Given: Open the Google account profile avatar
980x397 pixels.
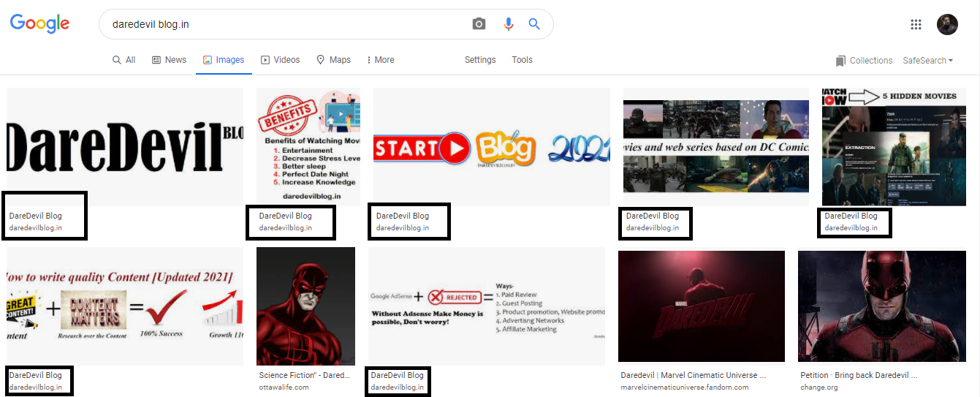Looking at the screenshot, I should point(947,24).
